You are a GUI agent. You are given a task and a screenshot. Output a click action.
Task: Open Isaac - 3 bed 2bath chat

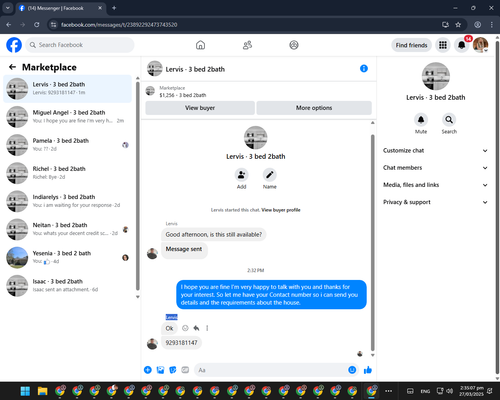click(x=67, y=286)
